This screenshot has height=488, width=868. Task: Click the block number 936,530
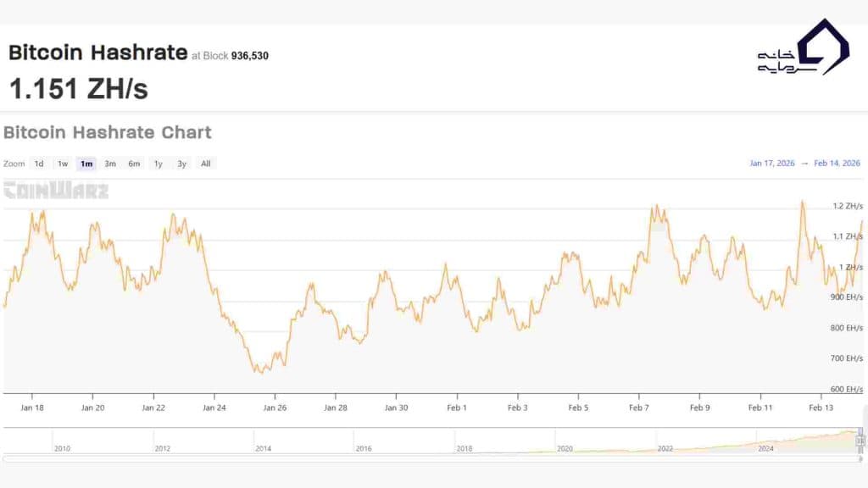point(249,56)
